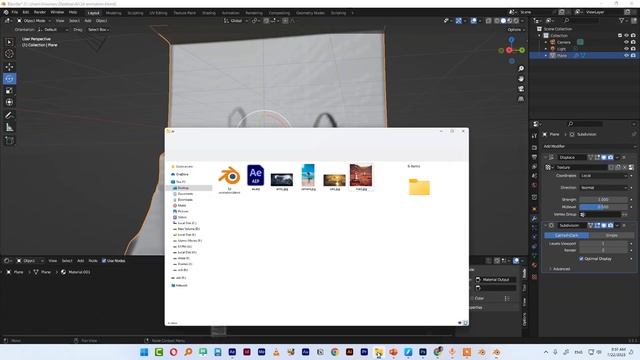640x360 pixels.
Task: Click the Strength value field
Action: pos(604,200)
